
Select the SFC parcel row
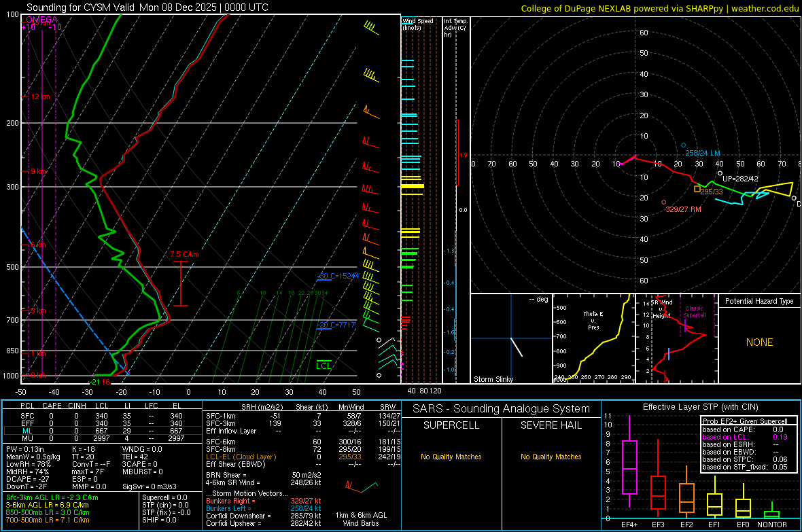point(102,416)
